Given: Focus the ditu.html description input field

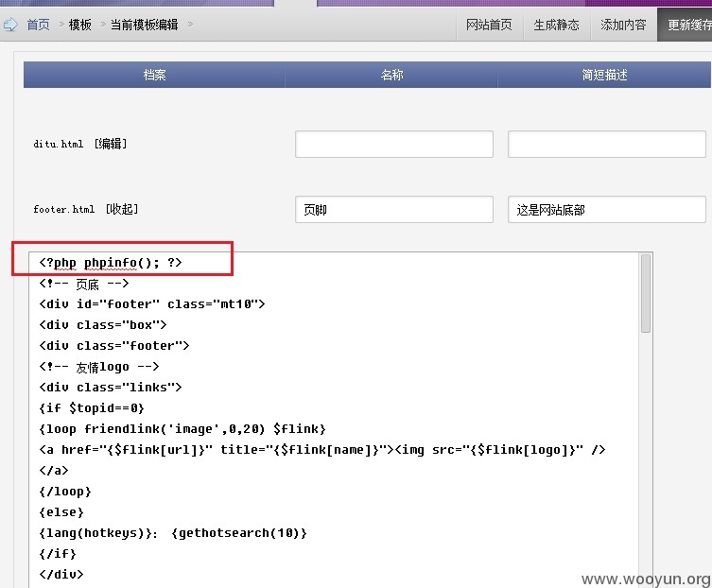Looking at the screenshot, I should pyautogui.click(x=607, y=144).
